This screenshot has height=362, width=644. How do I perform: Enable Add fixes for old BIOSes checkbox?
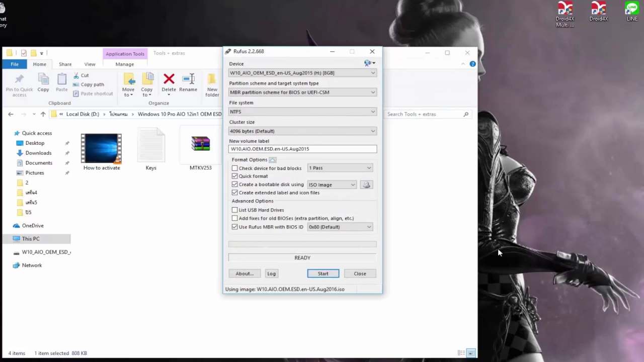[x=234, y=218]
